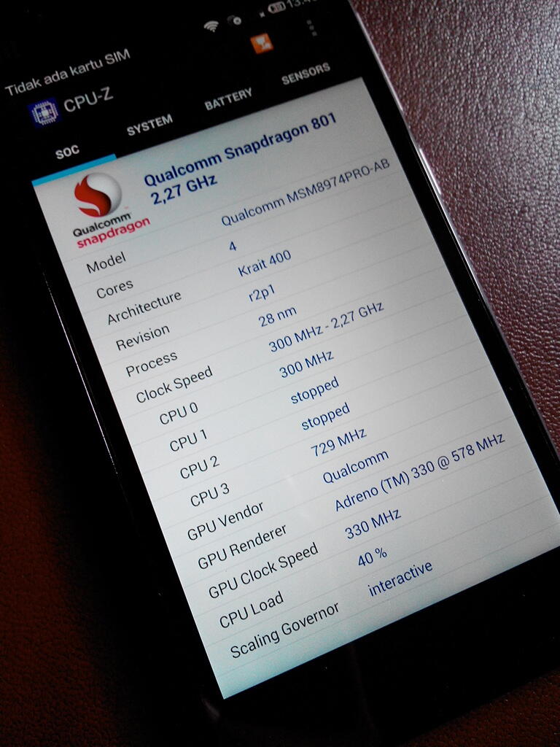Tap the CPU 0 value '300 MHz'
This screenshot has width=560, height=747.
pyautogui.click(x=306, y=364)
